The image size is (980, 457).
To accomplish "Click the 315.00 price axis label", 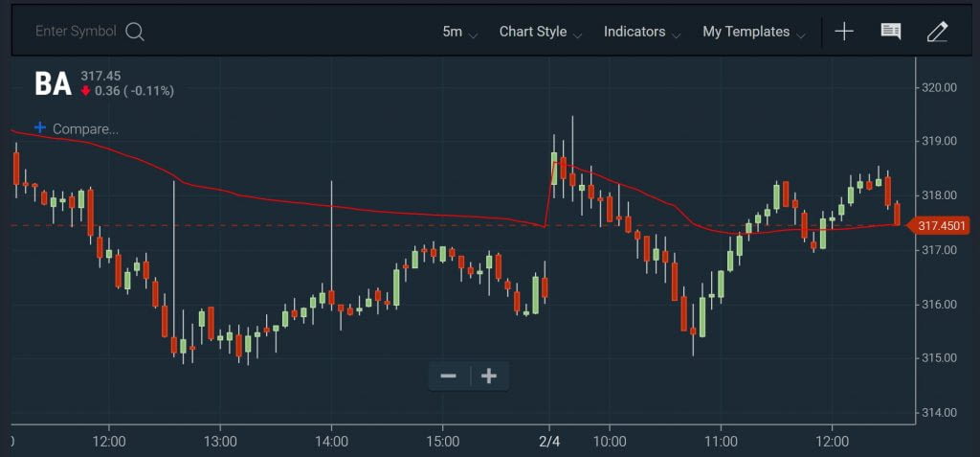I will pyautogui.click(x=940, y=358).
